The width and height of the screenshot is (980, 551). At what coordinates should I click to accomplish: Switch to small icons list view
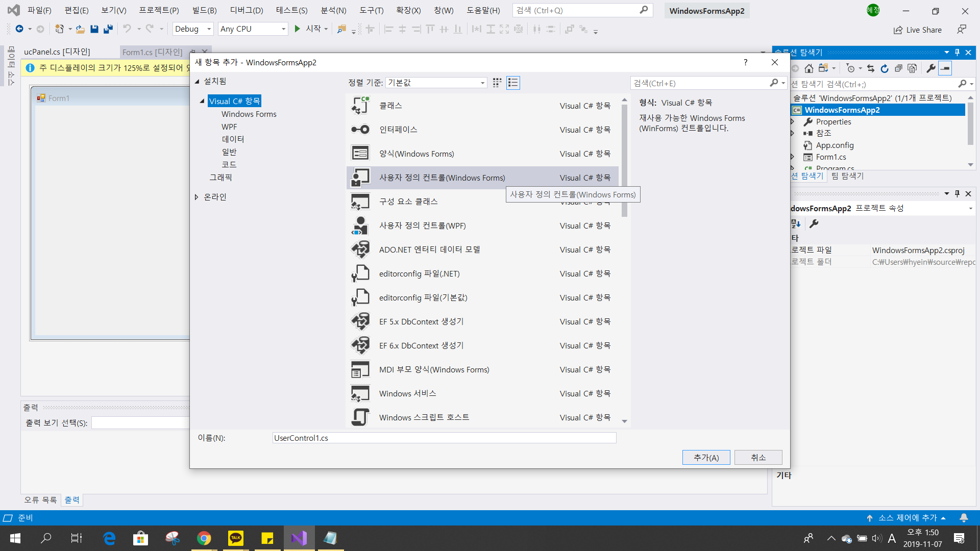coord(513,83)
